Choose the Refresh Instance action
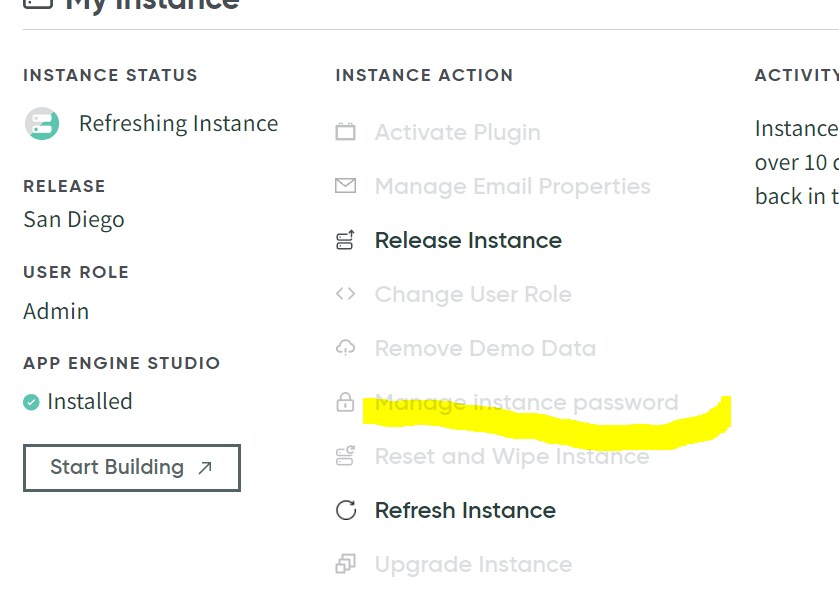Viewport: 839px width, 615px height. click(x=464, y=509)
